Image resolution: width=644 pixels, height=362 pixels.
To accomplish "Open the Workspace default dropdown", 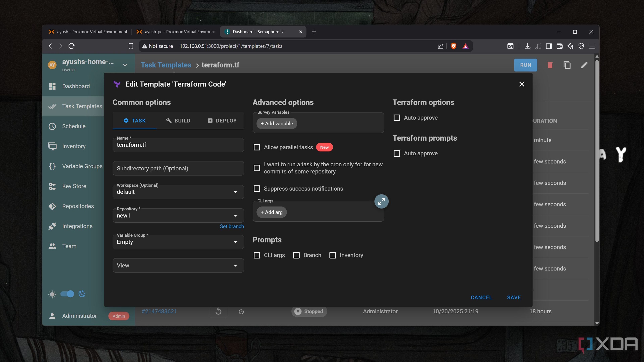I will pos(178,192).
